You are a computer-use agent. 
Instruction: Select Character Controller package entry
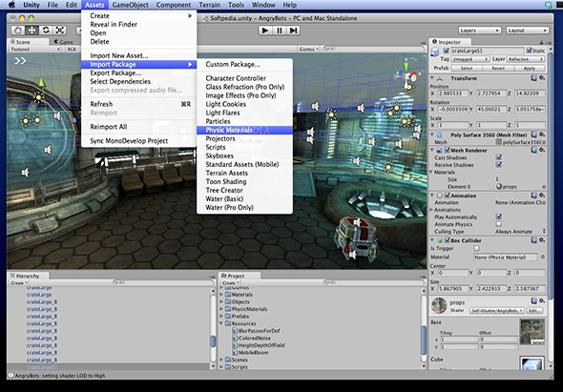pyautogui.click(x=245, y=78)
